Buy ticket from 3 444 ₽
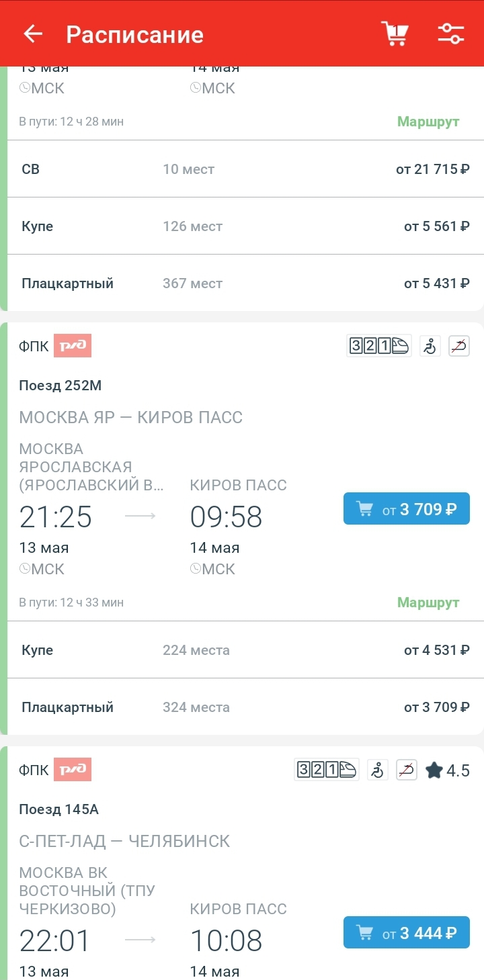 [x=406, y=933]
